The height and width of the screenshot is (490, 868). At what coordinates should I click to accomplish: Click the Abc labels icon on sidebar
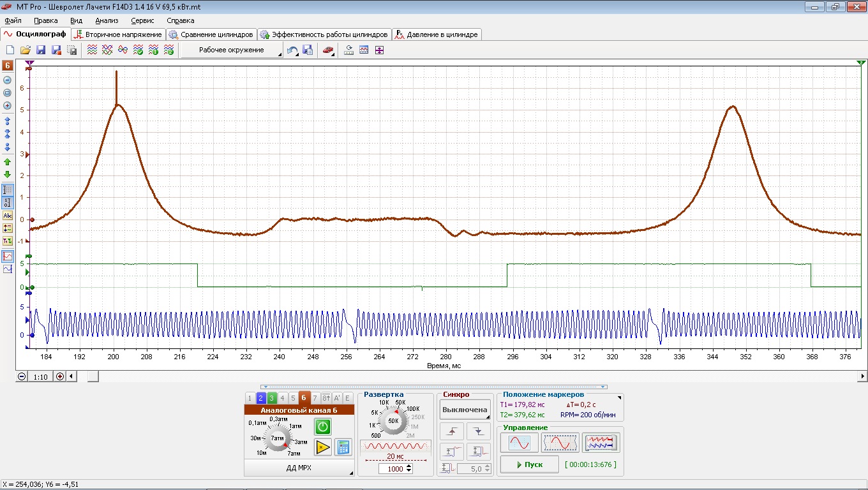pos(8,216)
